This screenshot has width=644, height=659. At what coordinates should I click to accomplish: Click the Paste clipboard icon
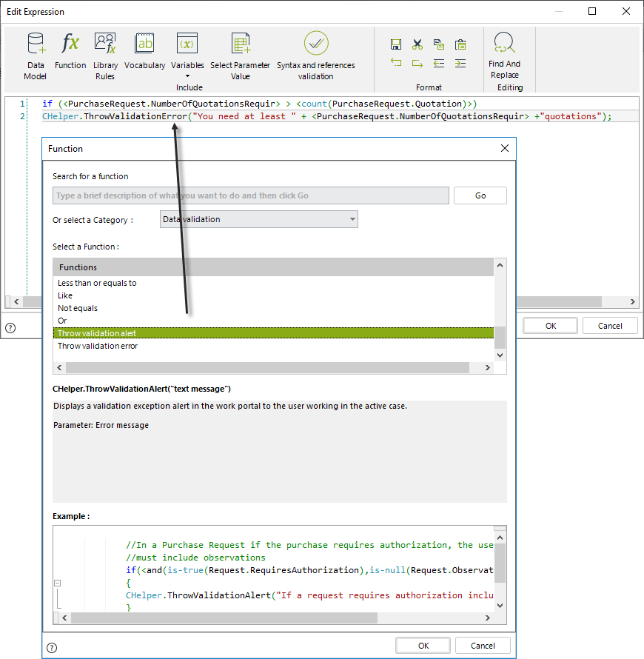(460, 44)
